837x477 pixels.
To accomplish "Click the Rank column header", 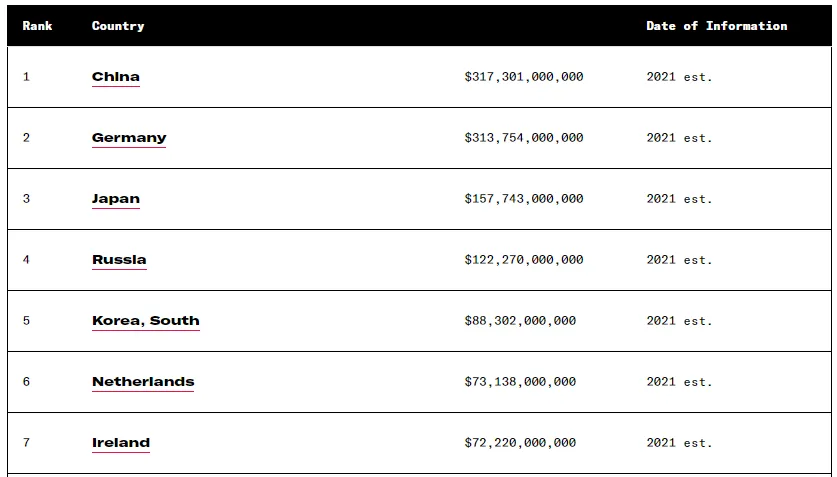I will pos(37,26).
